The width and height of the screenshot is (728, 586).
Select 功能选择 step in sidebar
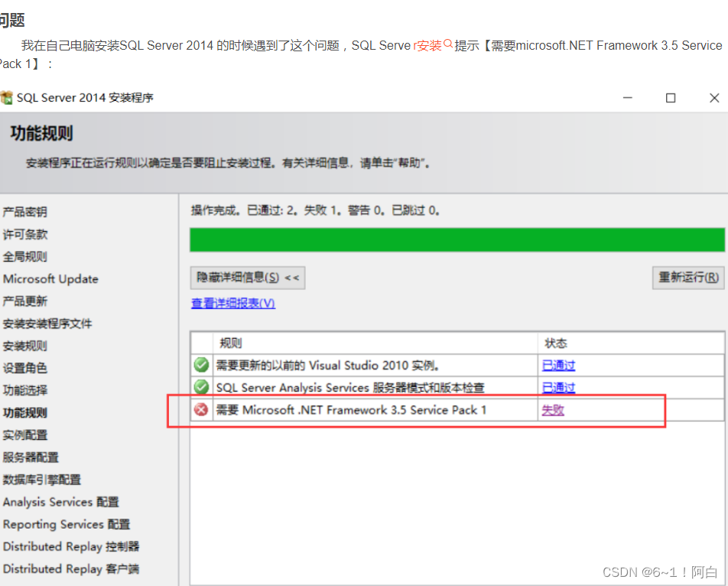tap(25, 390)
